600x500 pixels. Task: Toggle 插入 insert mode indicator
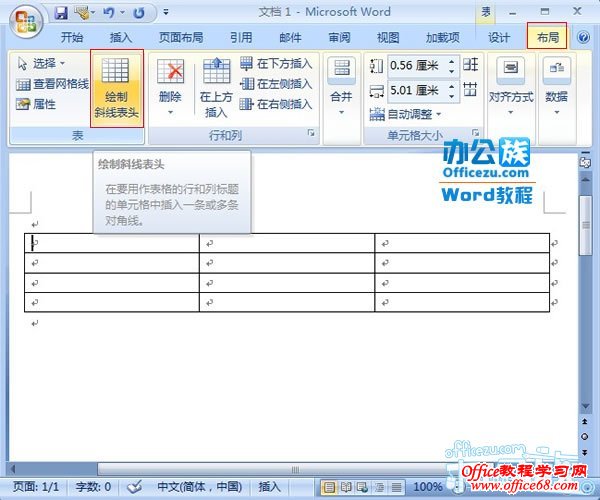269,487
